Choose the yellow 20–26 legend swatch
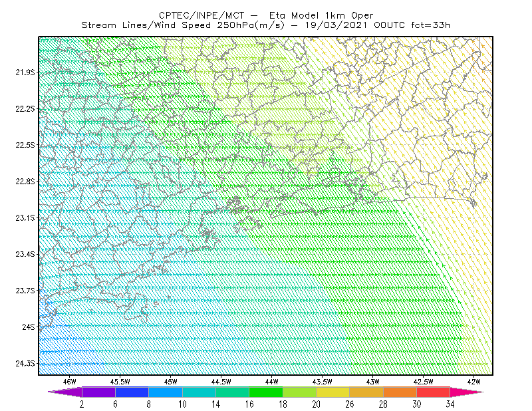Screen dimensions: 532x411 pyautogui.click(x=333, y=392)
